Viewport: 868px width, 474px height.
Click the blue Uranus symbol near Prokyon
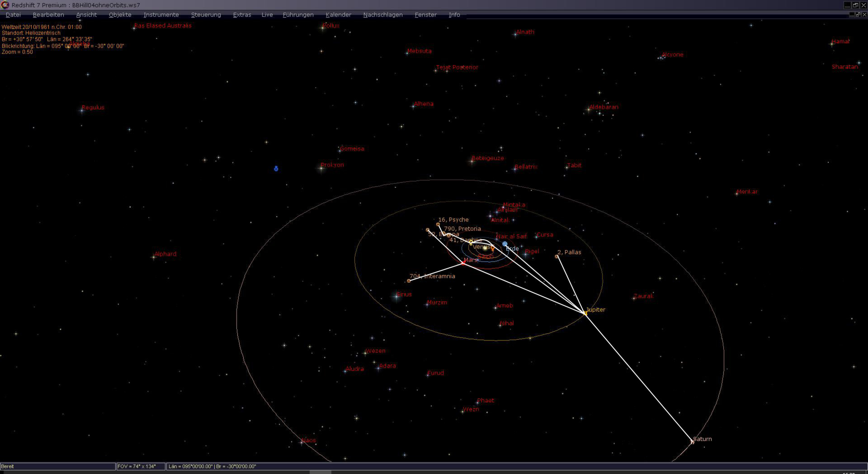click(276, 169)
